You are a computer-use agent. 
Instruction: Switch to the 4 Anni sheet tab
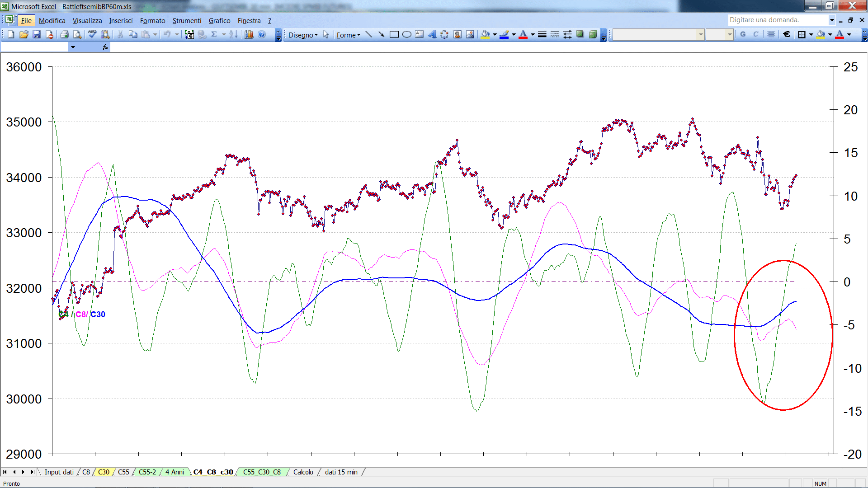click(x=175, y=472)
